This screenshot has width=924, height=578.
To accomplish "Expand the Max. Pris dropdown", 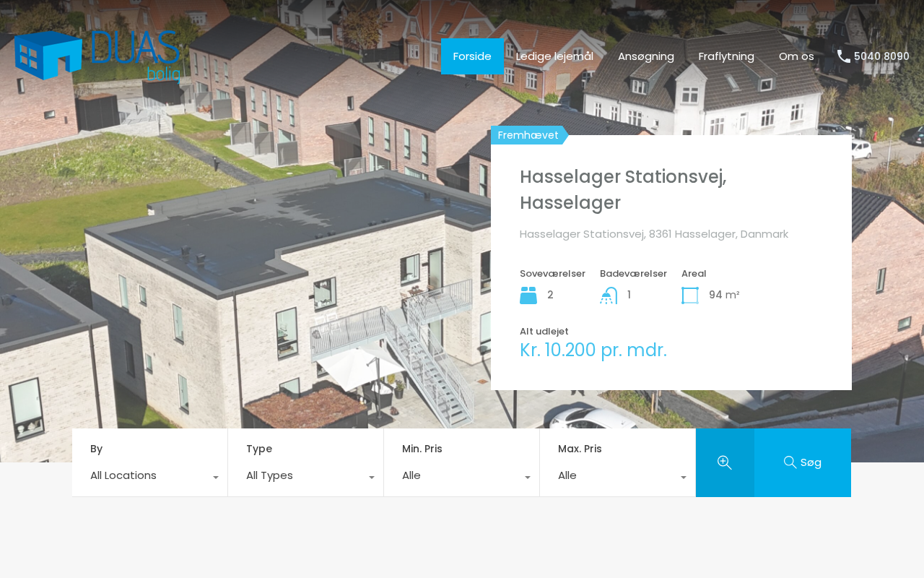I will click(x=618, y=475).
